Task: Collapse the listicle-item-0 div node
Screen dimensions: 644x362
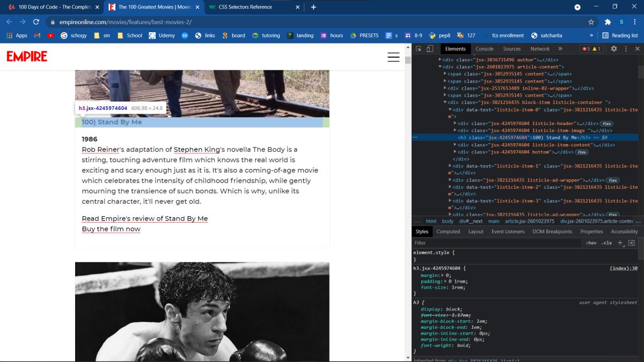Action: (450, 109)
